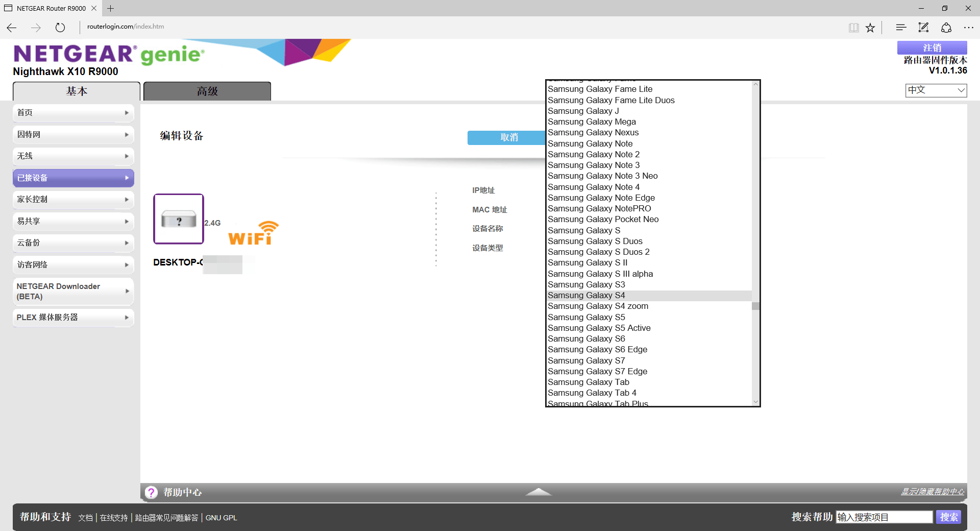
Task: Switch to the 高级 tab
Action: (x=207, y=91)
